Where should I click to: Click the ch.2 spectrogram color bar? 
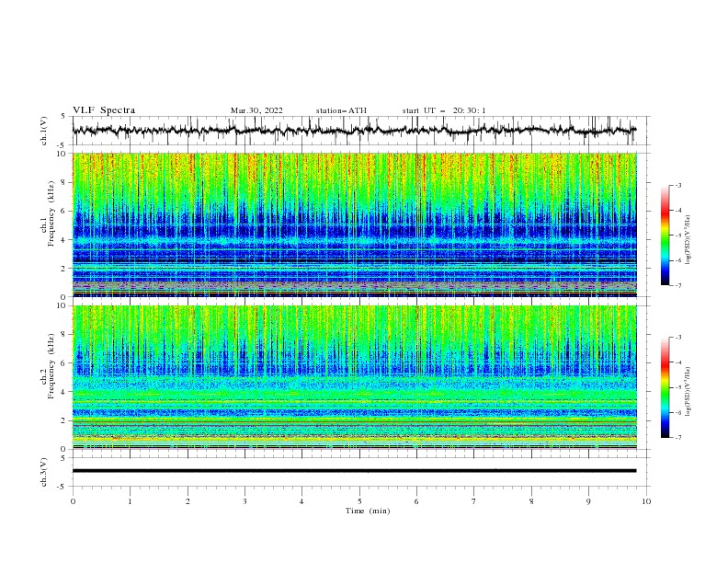coord(665,387)
